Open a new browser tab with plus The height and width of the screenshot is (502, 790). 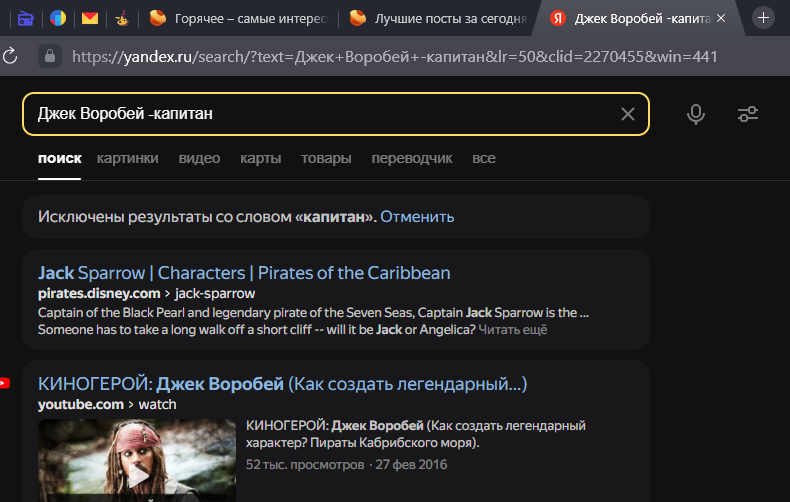[763, 18]
